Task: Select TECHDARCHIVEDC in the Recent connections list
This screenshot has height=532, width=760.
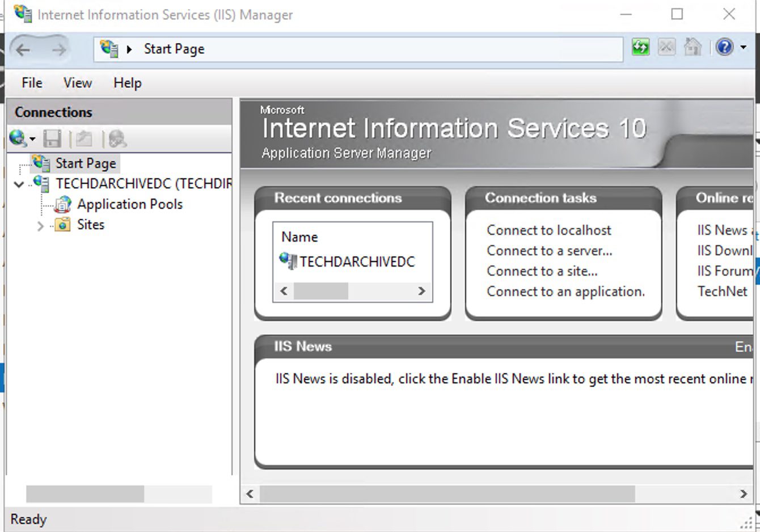Action: pos(357,261)
